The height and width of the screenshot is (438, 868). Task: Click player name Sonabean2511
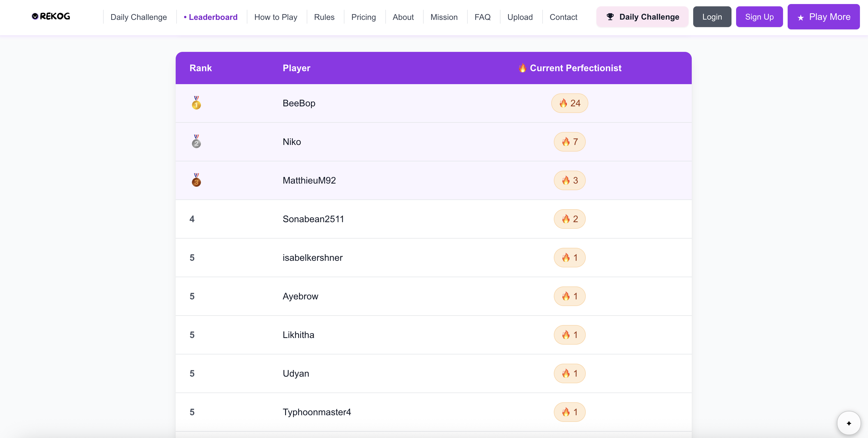313,219
